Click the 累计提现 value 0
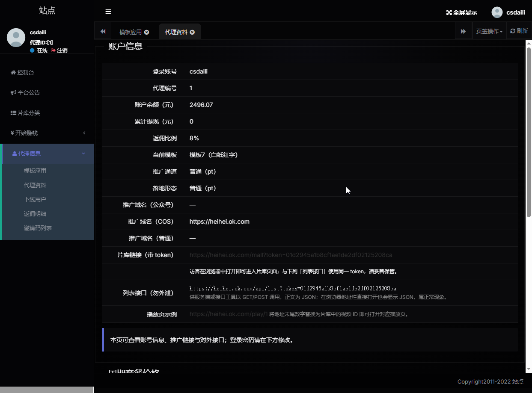This screenshot has width=532, height=393. 191,121
